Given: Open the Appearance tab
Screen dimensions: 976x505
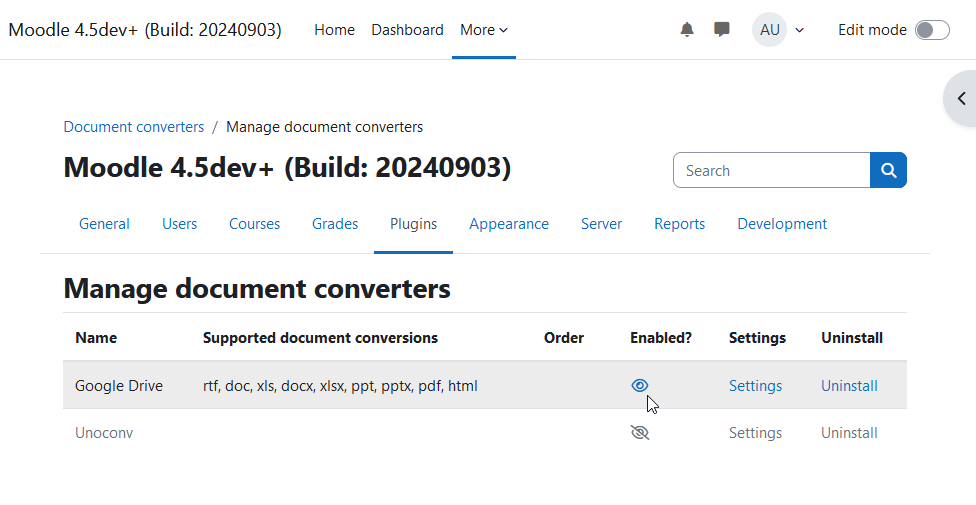Looking at the screenshot, I should point(509,224).
